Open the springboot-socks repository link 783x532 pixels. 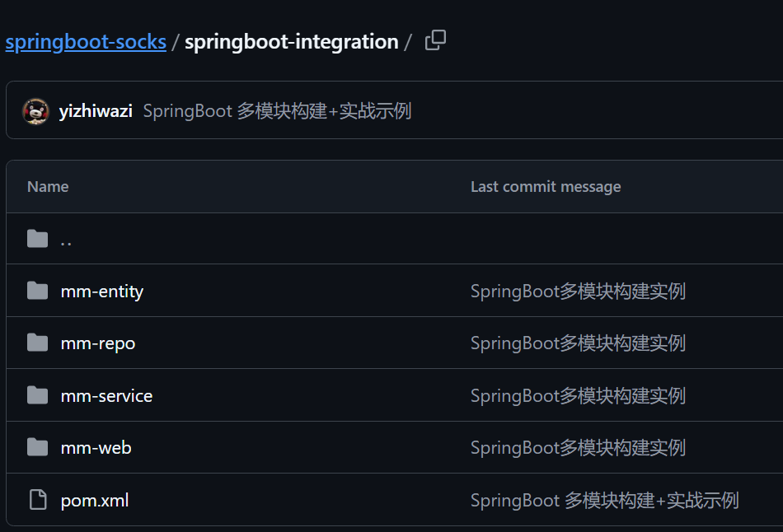[x=86, y=42]
